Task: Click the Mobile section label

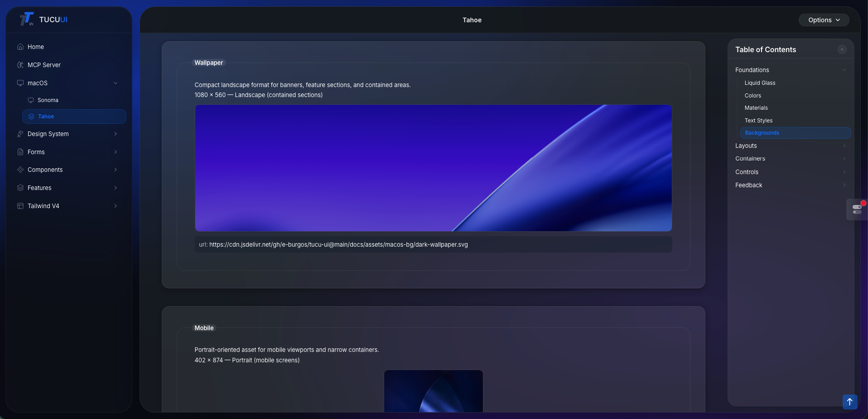Action: 204,328
